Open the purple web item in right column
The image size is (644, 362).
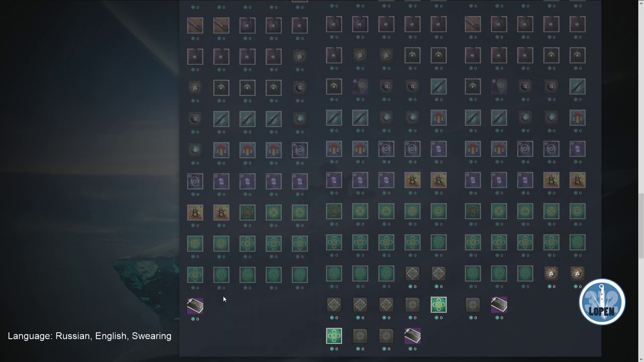coord(499,86)
